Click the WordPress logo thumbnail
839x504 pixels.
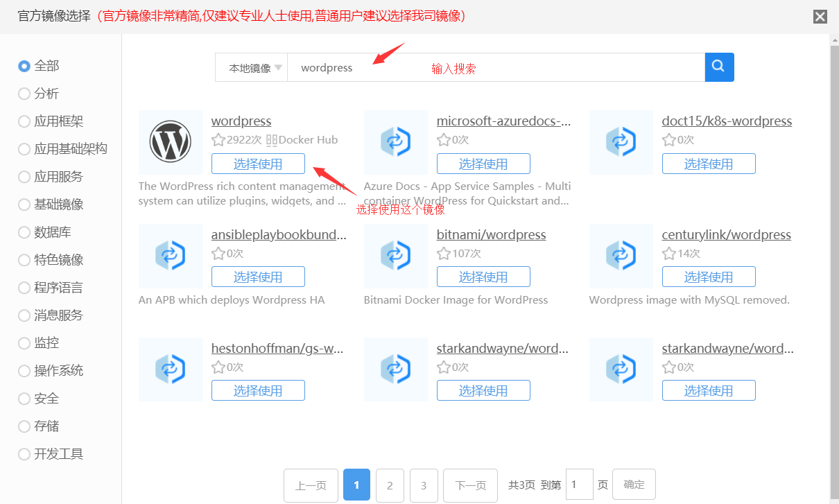point(170,142)
